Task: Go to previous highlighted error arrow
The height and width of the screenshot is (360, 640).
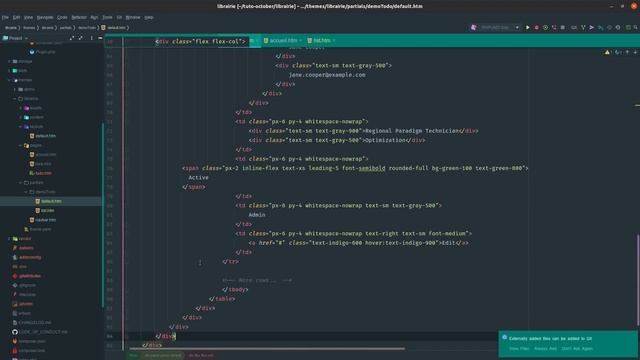Action: [x=627, y=52]
